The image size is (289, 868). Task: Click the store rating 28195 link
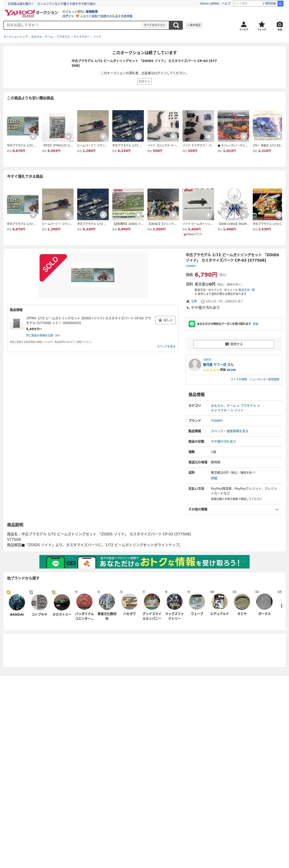pos(231,370)
